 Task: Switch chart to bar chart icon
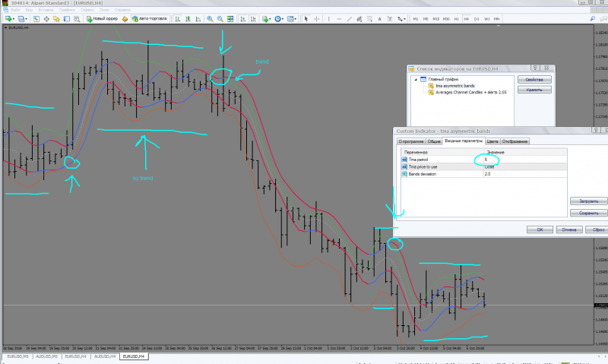178,18
